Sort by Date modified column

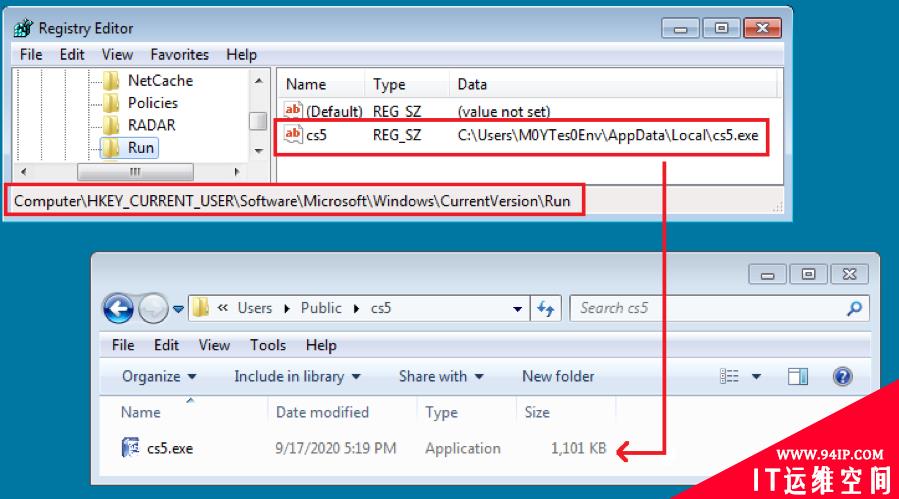point(322,412)
